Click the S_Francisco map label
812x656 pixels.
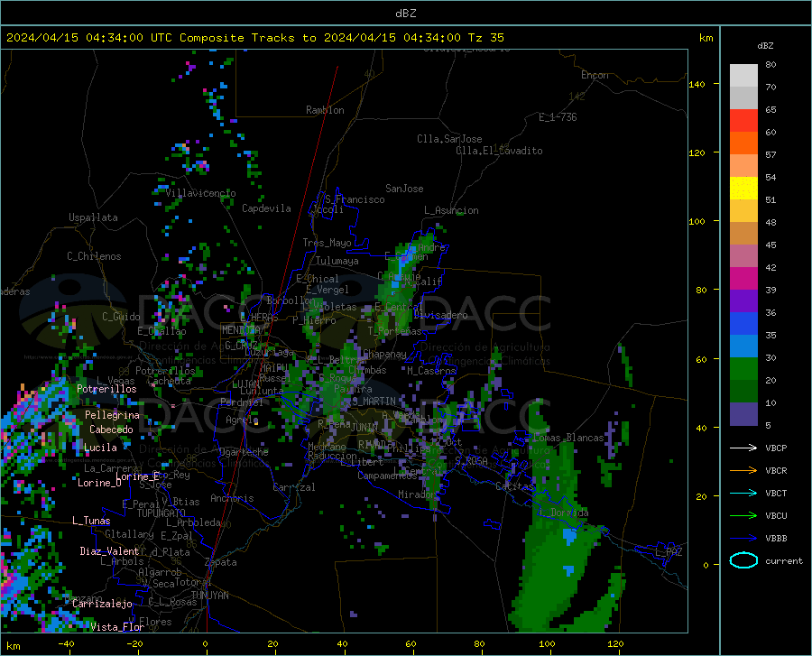pos(355,199)
